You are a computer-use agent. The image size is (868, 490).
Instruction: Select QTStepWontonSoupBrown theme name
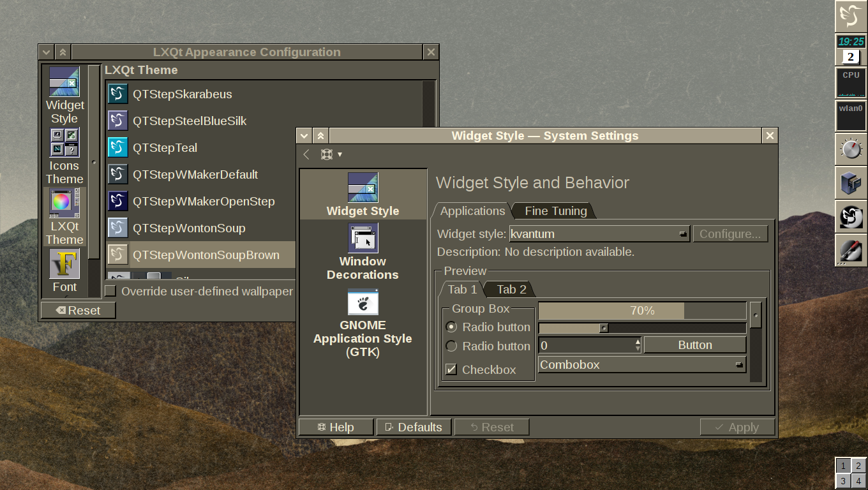coord(206,255)
